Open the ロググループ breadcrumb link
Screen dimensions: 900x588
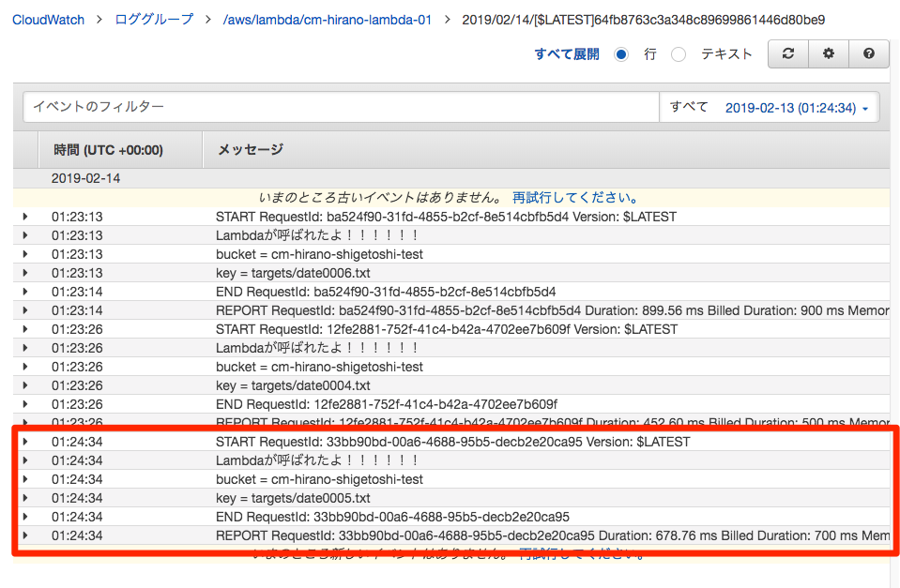pos(154,20)
